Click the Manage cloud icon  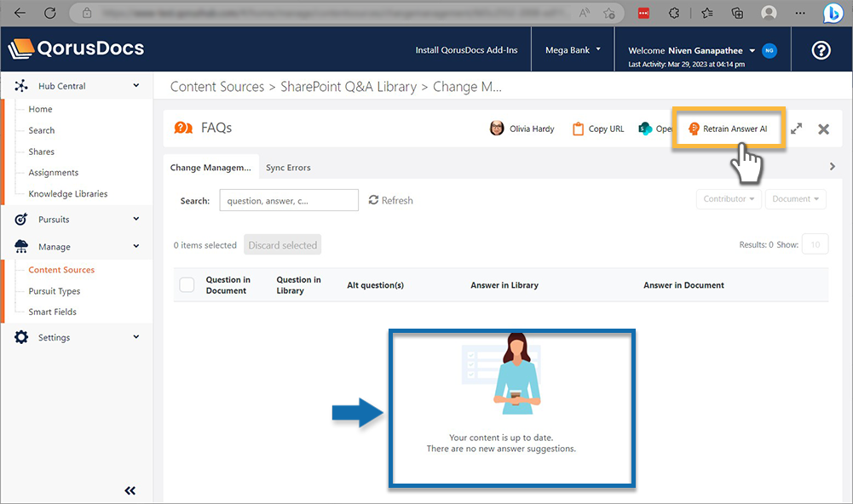click(21, 246)
